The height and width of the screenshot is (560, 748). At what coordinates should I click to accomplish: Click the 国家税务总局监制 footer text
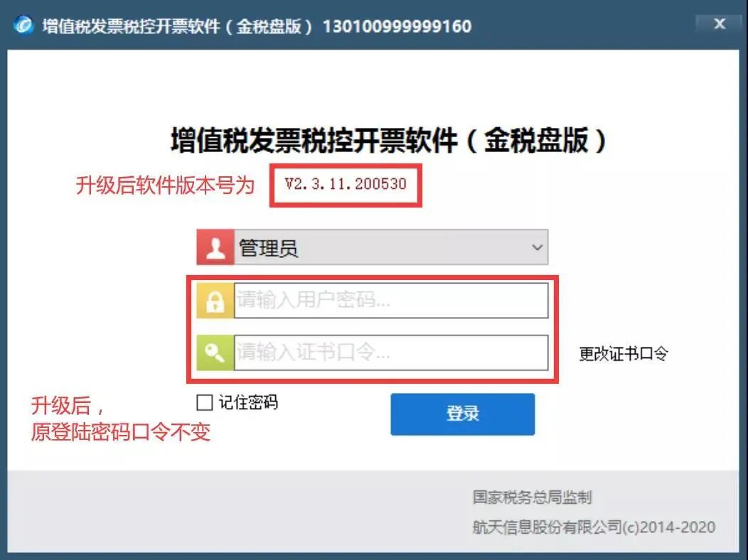click(532, 497)
